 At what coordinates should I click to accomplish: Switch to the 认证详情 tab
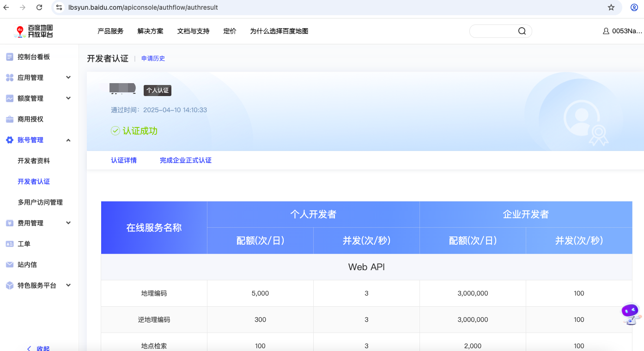click(124, 160)
